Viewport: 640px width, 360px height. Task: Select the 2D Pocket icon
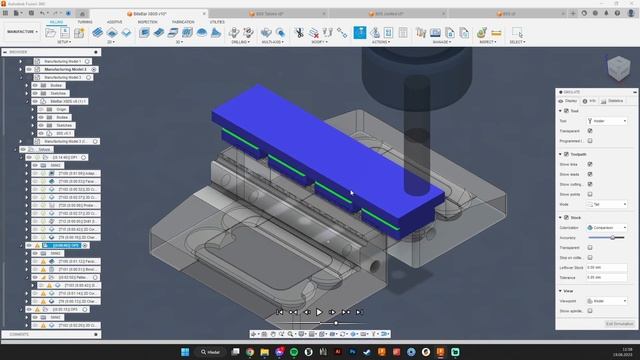click(x=112, y=33)
